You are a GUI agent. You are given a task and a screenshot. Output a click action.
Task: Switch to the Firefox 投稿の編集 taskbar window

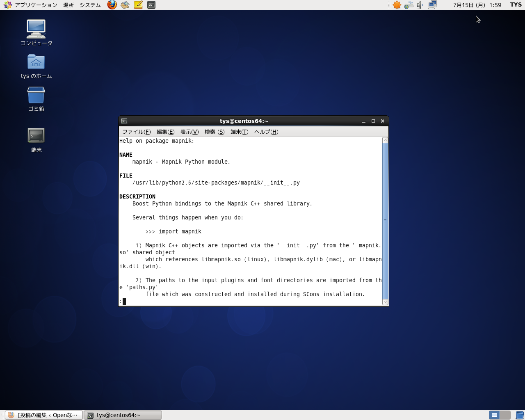pyautogui.click(x=44, y=415)
